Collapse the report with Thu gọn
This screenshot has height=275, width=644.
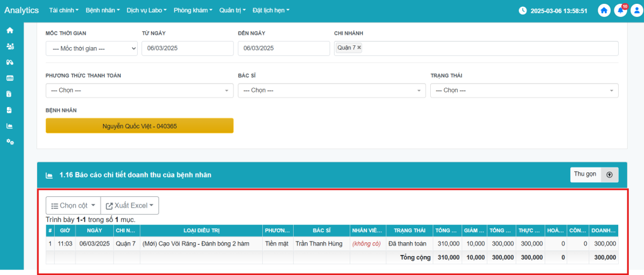[x=594, y=174]
